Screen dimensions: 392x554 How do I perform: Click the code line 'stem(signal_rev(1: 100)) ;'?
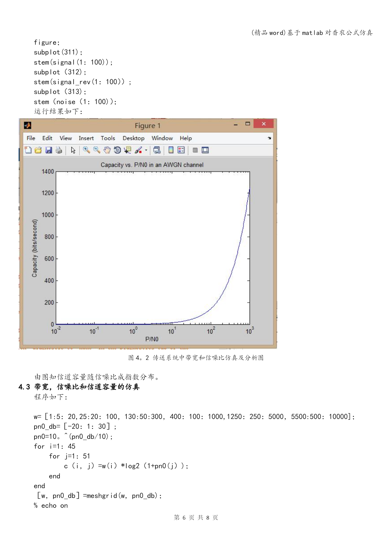[x=82, y=82]
